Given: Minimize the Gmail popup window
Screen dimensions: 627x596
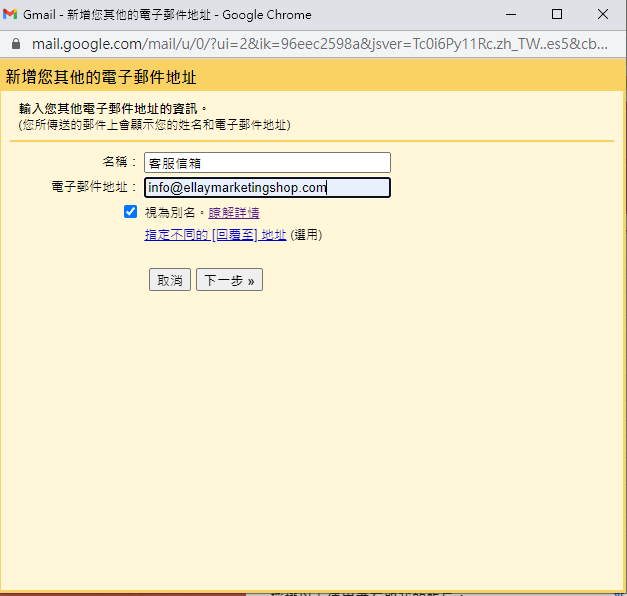Looking at the screenshot, I should pyautogui.click(x=512, y=15).
